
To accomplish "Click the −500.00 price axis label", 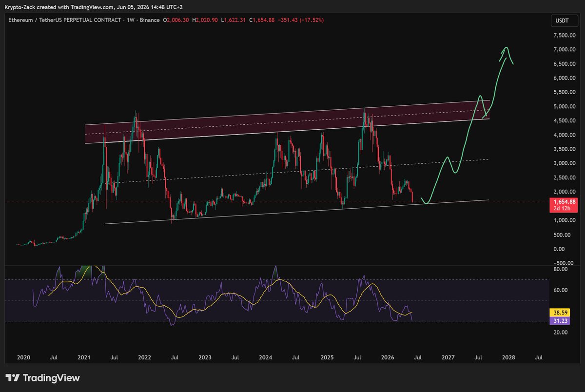I will (x=565, y=263).
